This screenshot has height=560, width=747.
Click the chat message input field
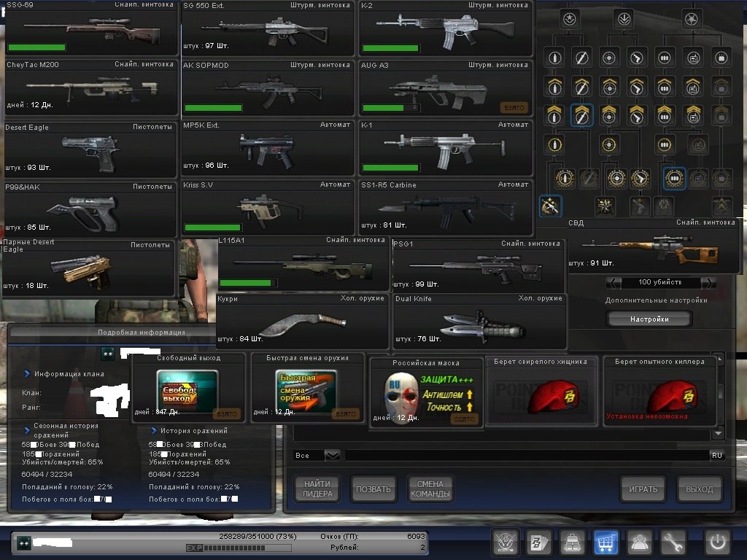527,455
